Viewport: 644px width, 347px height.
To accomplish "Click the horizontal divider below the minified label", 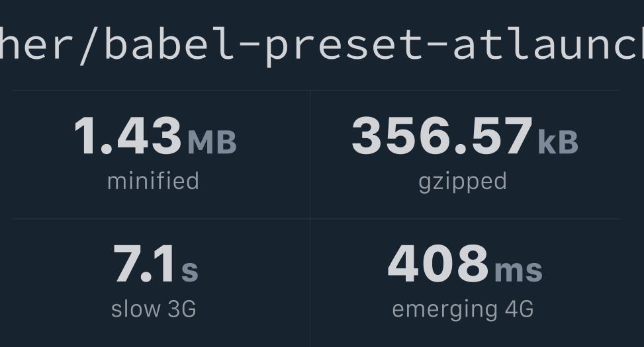I will point(161,219).
